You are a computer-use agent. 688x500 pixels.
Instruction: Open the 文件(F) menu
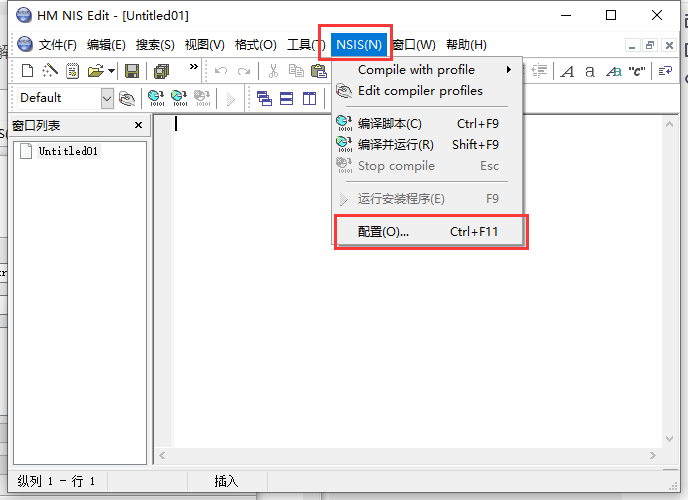pos(57,45)
